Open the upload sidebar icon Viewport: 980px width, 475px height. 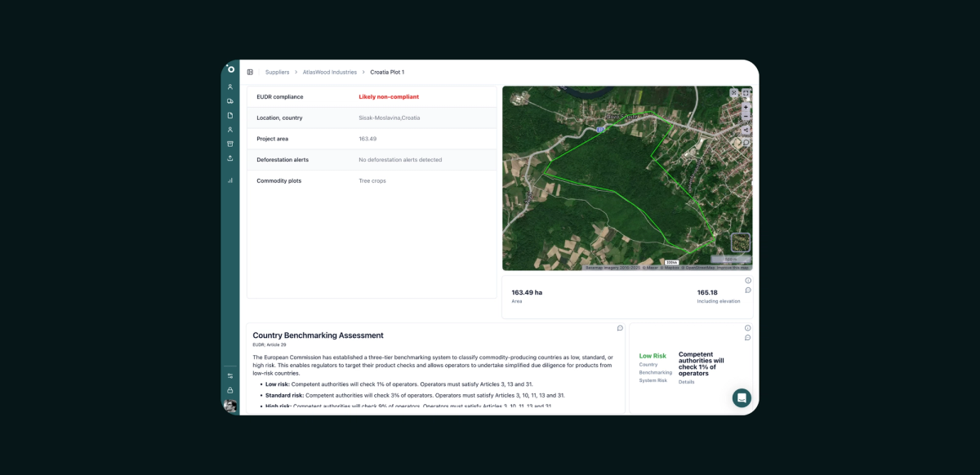coord(230,158)
